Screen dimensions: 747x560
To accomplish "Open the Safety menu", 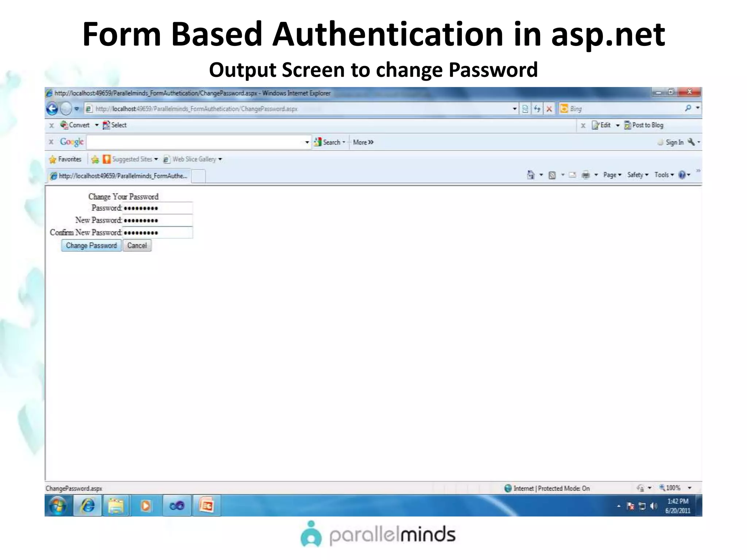I will [x=637, y=175].
